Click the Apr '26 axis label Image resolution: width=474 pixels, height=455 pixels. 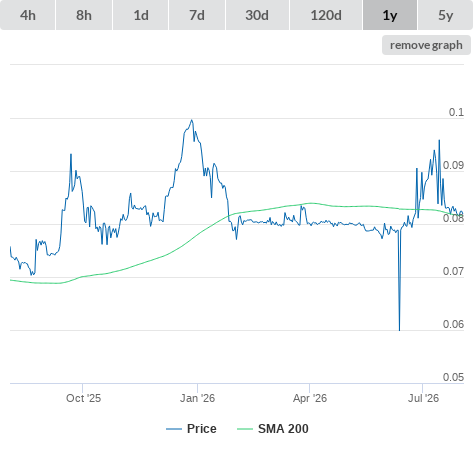pos(310,398)
